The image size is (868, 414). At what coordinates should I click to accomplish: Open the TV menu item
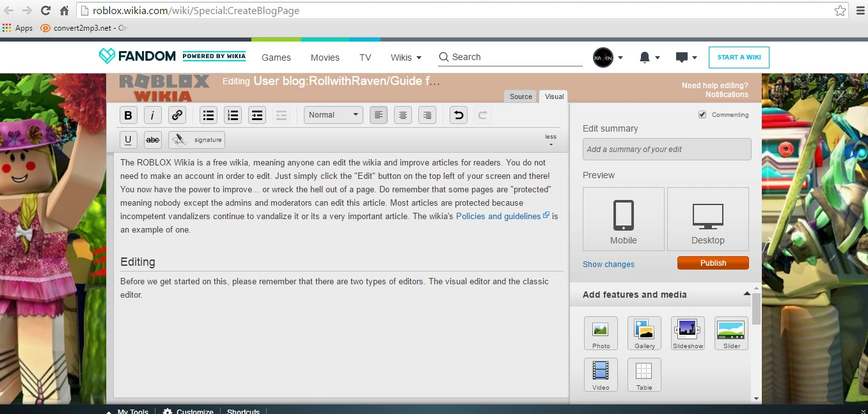365,57
